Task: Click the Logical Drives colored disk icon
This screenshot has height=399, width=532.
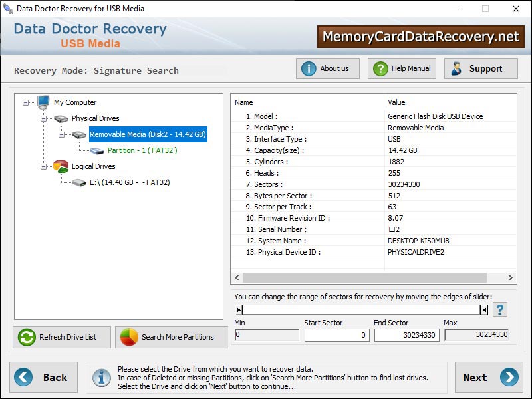Action: pos(60,166)
